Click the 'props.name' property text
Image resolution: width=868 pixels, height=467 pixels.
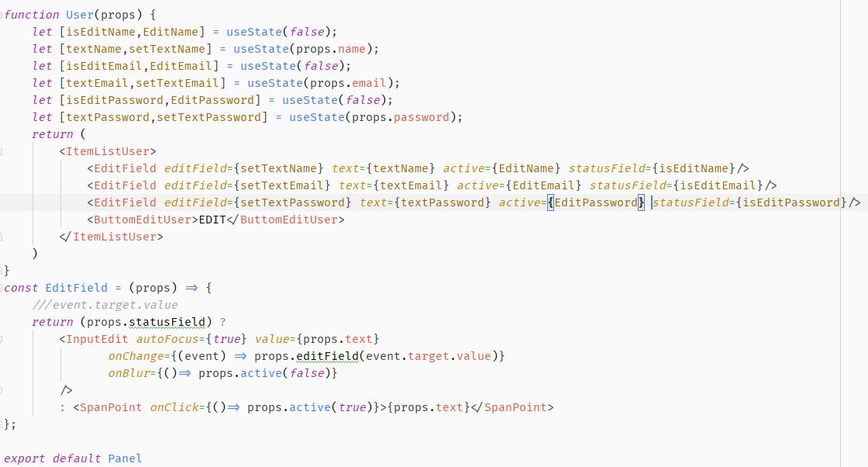pos(330,50)
